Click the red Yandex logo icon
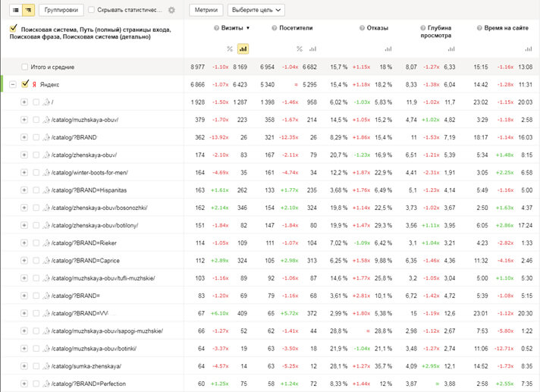The width and height of the screenshot is (540, 392). (34, 84)
